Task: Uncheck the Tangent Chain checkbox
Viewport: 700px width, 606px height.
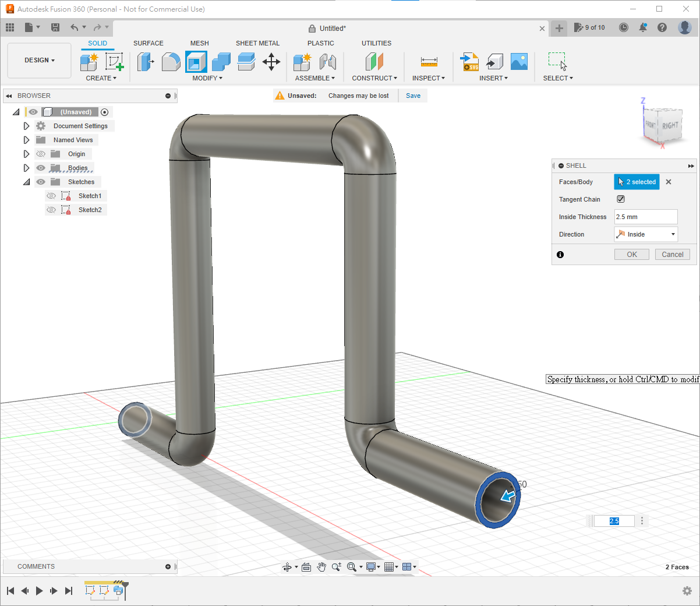Action: tap(621, 199)
